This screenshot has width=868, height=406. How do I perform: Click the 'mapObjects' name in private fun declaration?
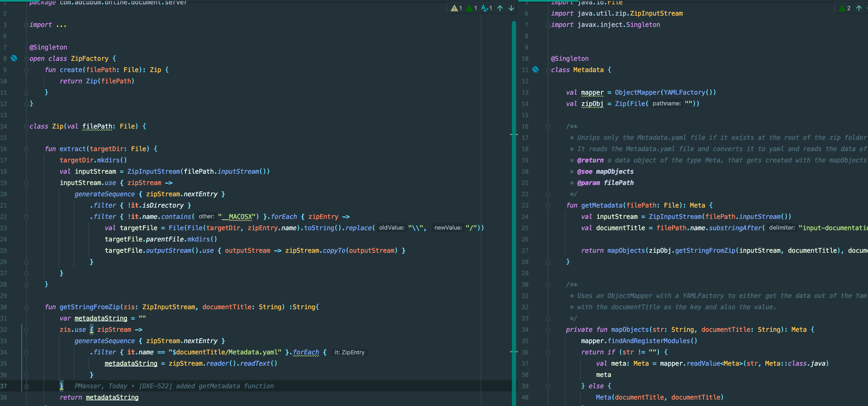(630, 329)
